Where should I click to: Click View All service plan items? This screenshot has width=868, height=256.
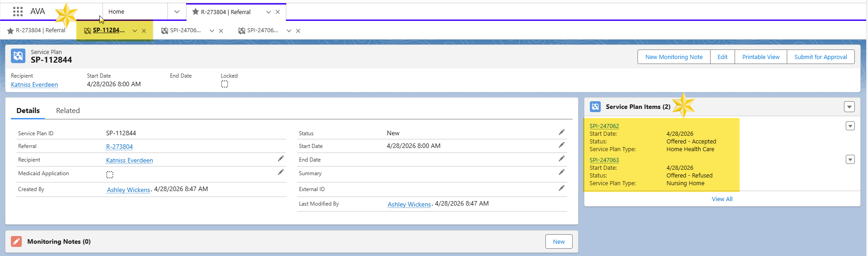[722, 199]
